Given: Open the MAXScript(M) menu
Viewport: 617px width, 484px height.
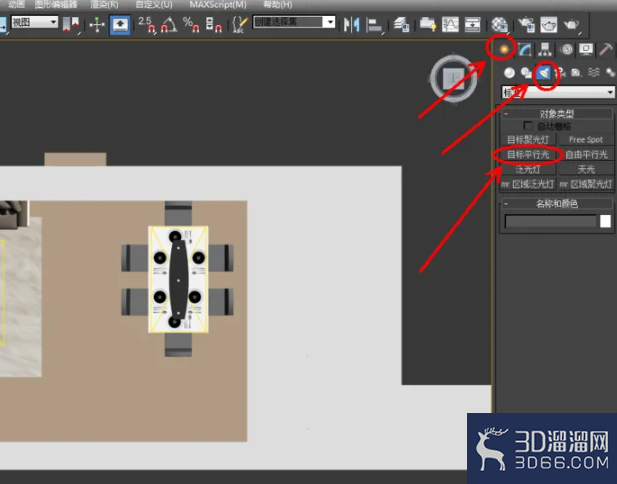Looking at the screenshot, I should click(x=218, y=5).
